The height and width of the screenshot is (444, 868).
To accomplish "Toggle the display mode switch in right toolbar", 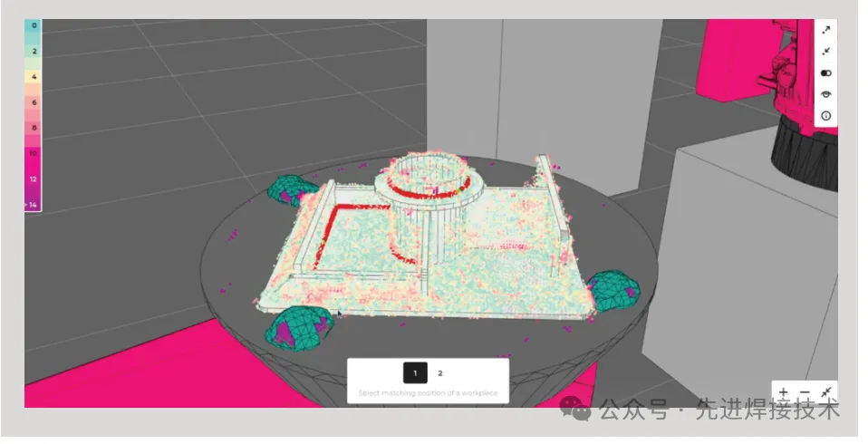I will coord(825,73).
